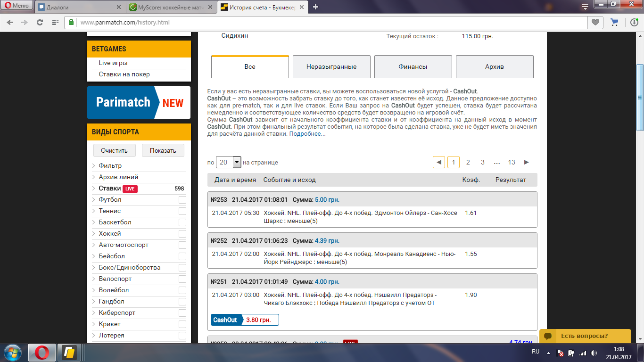Tick the Хоккей checkbox
Screen dimensions: 644x362
[x=182, y=234]
